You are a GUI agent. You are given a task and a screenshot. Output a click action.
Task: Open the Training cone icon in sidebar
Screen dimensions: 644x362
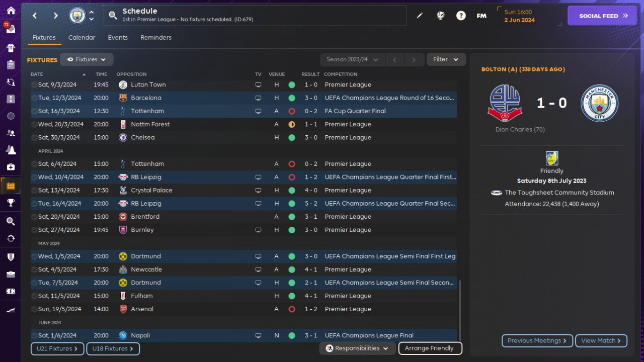pyautogui.click(x=11, y=150)
